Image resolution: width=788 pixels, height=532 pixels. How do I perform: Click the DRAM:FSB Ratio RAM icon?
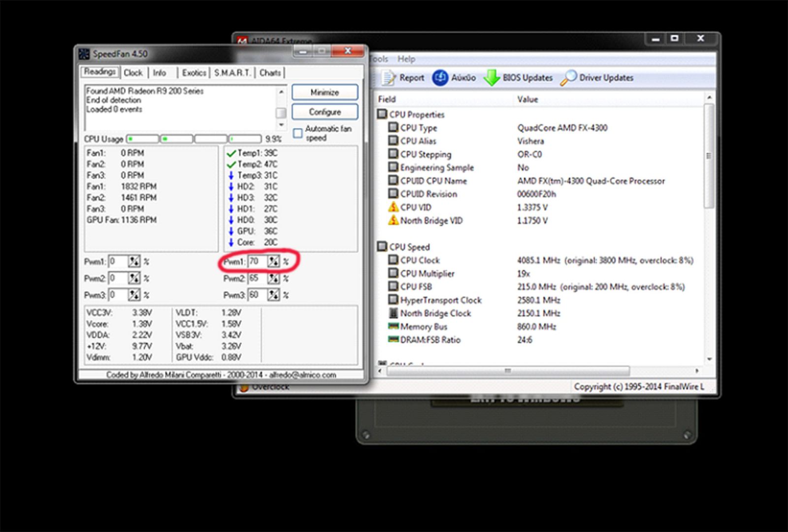(x=393, y=339)
